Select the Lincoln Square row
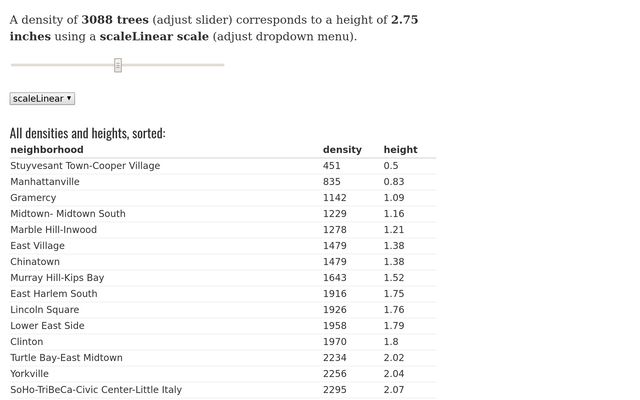640x400 pixels. 223,310
